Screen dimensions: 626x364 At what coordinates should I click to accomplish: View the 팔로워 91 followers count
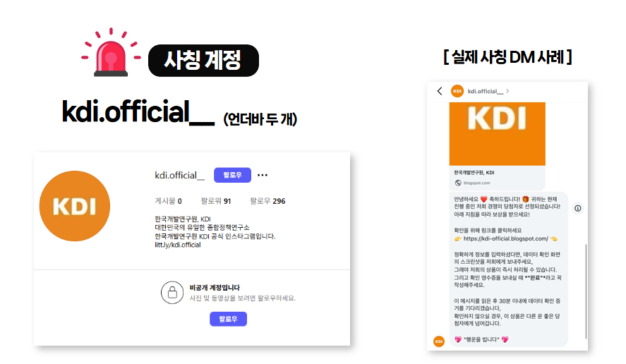pos(215,201)
